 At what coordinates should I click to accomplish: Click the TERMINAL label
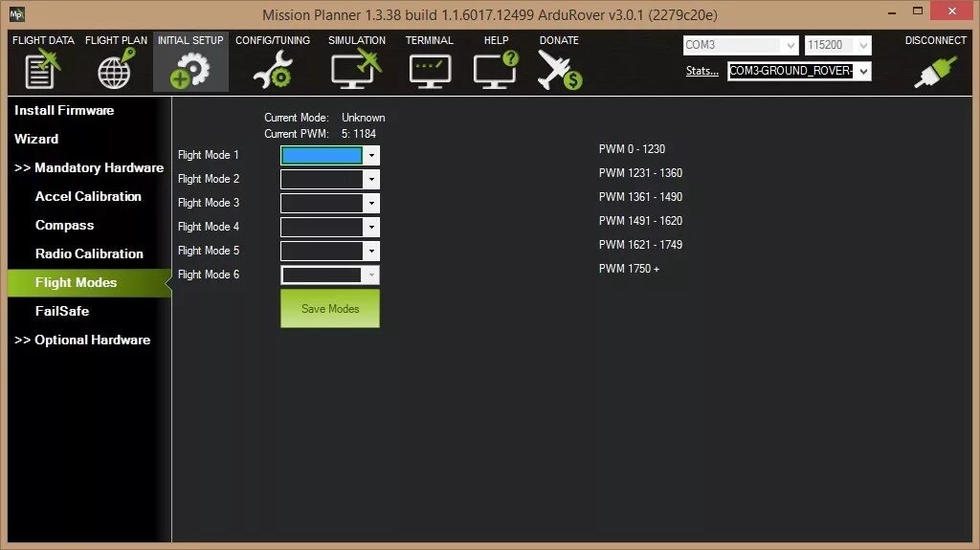430,40
